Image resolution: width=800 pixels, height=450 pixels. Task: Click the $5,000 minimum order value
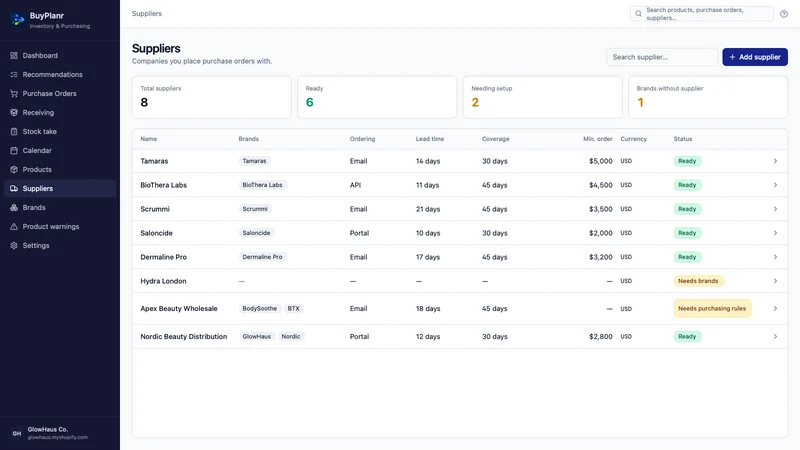pyautogui.click(x=601, y=161)
